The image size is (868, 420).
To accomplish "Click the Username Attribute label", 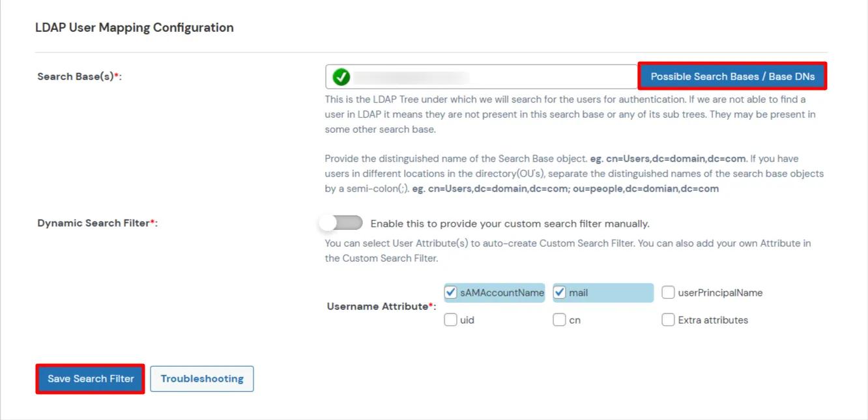I will pyautogui.click(x=380, y=306).
